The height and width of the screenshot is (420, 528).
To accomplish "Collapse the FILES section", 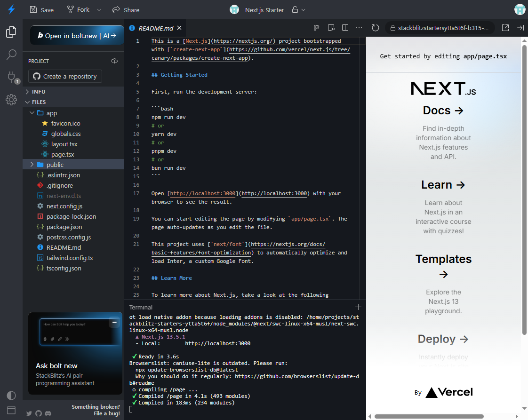I will click(x=73, y=102).
